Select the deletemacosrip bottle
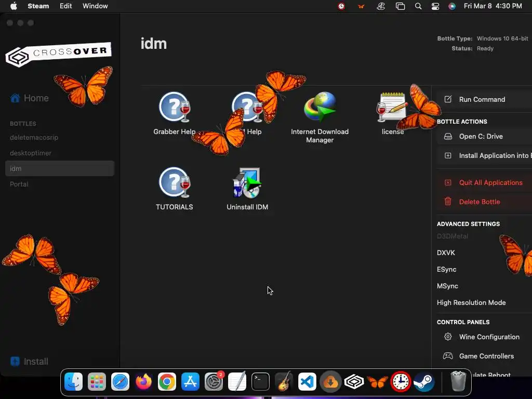Viewport: 532px width, 399px height. click(34, 137)
